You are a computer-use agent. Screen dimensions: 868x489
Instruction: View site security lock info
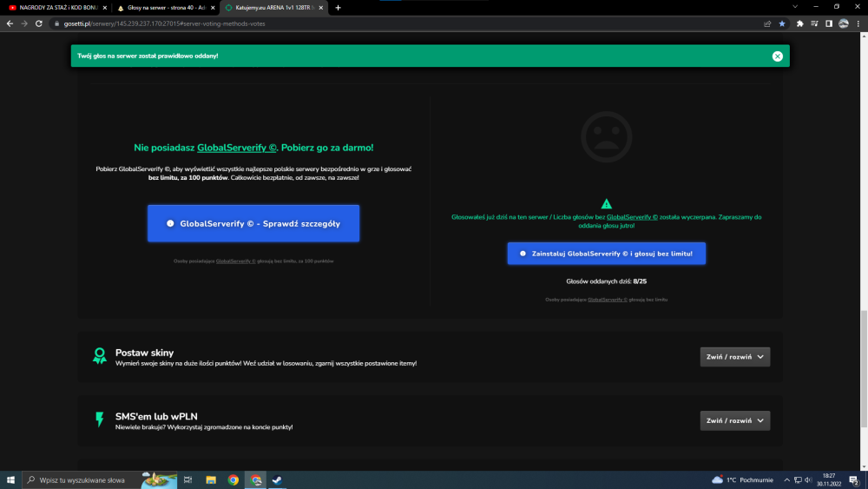coord(56,23)
